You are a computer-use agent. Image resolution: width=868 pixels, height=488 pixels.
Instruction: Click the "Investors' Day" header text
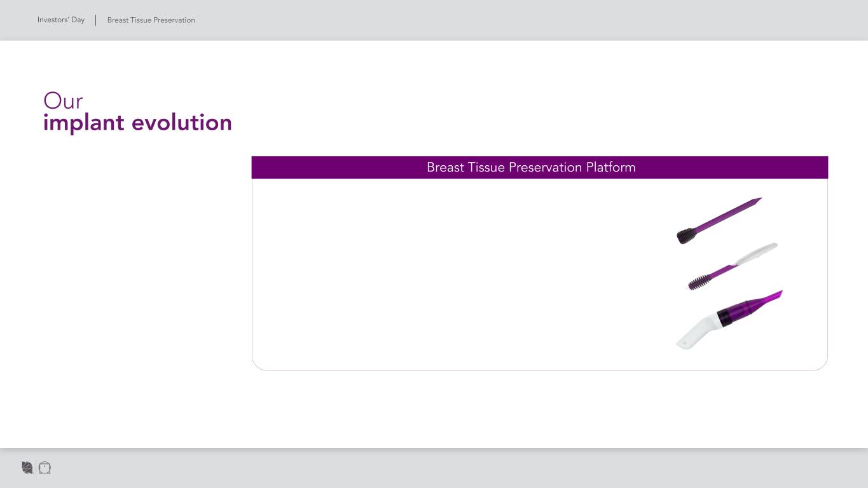[x=61, y=20]
